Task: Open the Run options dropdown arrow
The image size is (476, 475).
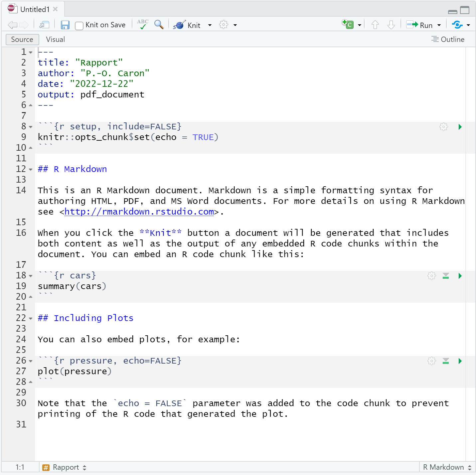Action: click(439, 25)
